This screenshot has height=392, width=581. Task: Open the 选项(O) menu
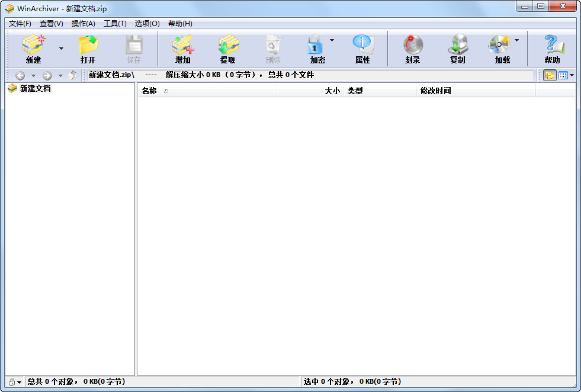click(147, 24)
